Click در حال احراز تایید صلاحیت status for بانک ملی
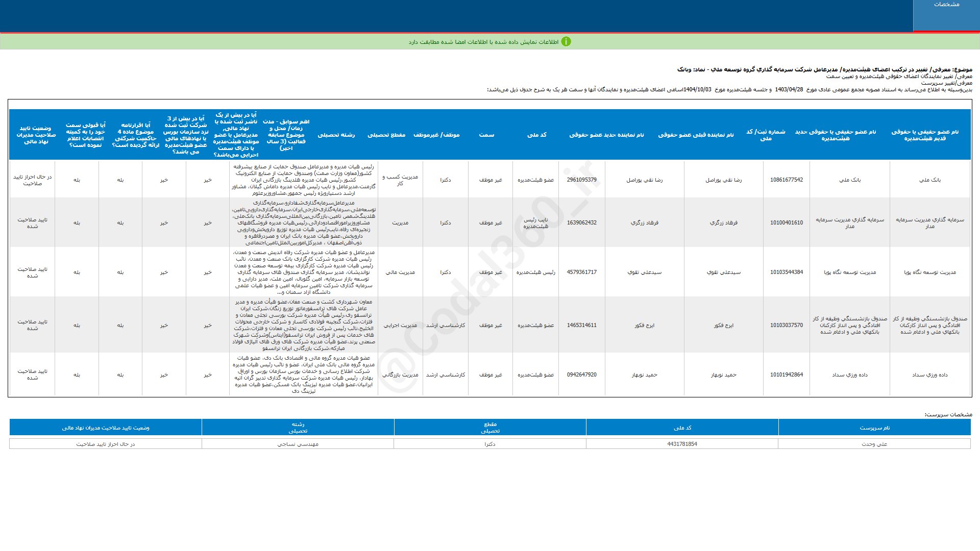980x551 pixels. [32, 180]
